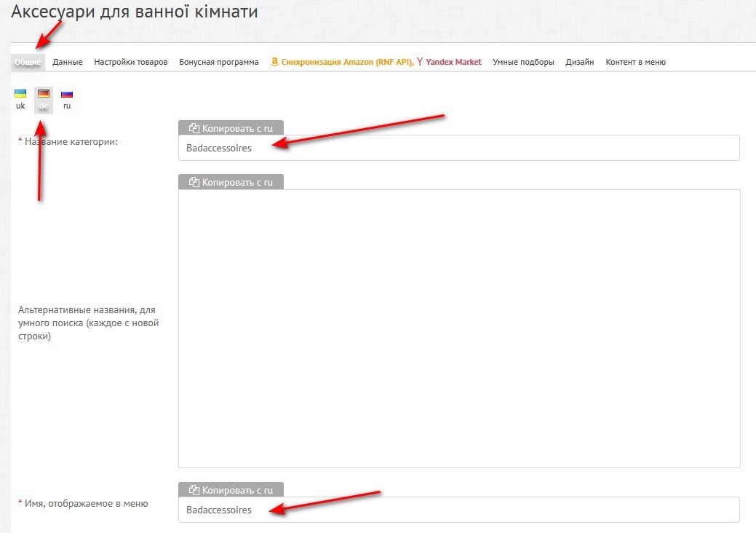Viewport: 756px width, 533px height.
Task: Click inside the alternative names text area
Action: [x=458, y=328]
